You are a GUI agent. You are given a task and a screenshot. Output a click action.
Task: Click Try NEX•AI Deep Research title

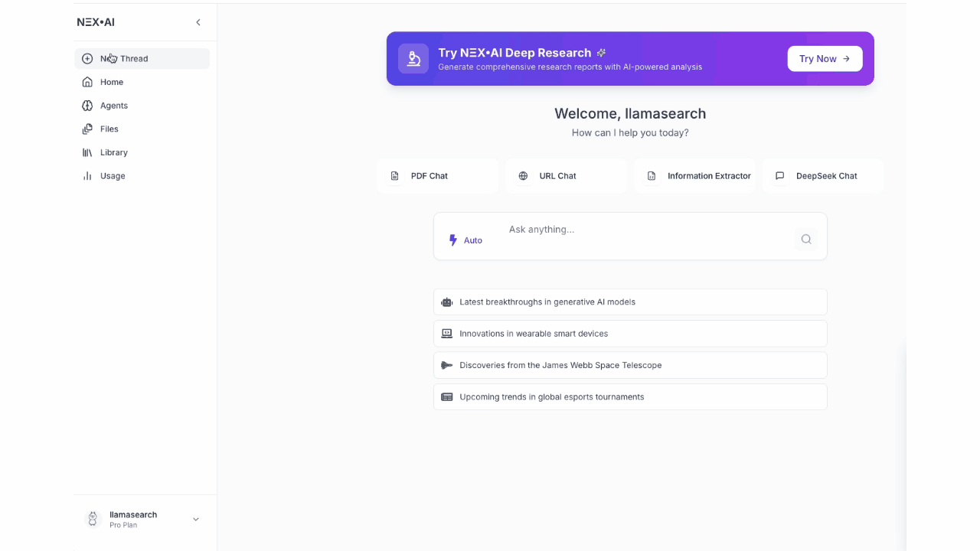[514, 53]
